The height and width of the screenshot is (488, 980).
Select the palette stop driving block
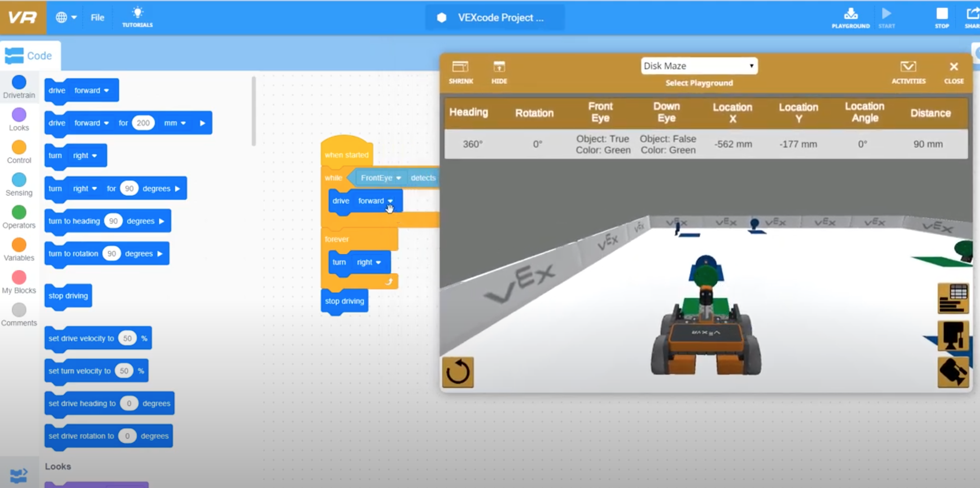[68, 296]
